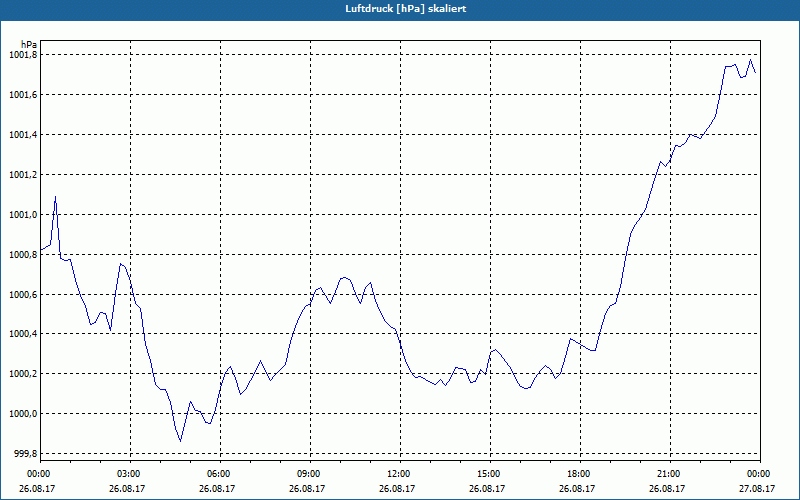Select the 1001,4 y-axis label

23,135
